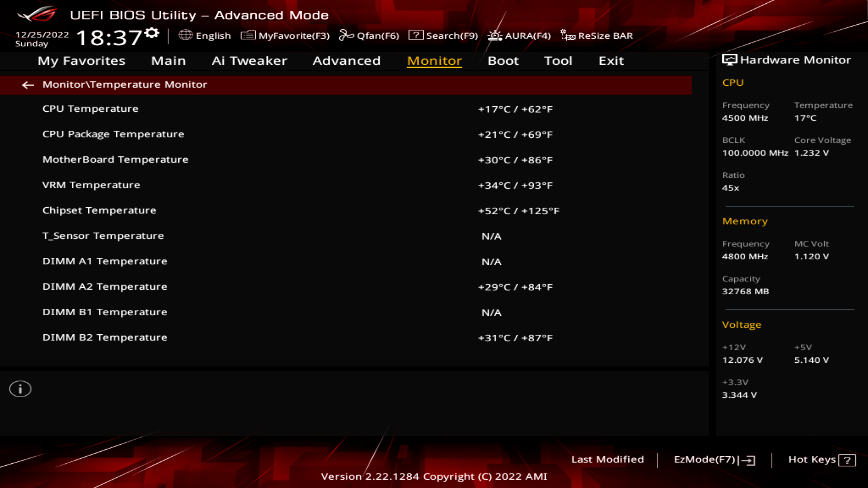Click the Hardware Monitor screen icon
The image size is (868, 488).
[729, 60]
